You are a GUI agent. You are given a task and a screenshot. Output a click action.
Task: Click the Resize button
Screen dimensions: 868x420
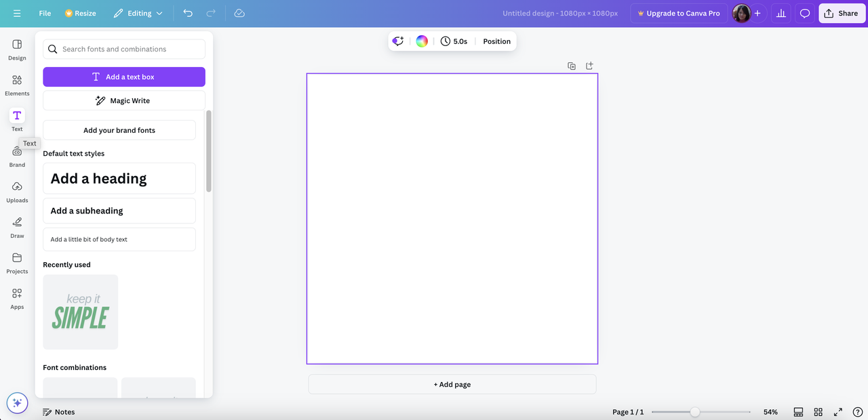(x=81, y=14)
